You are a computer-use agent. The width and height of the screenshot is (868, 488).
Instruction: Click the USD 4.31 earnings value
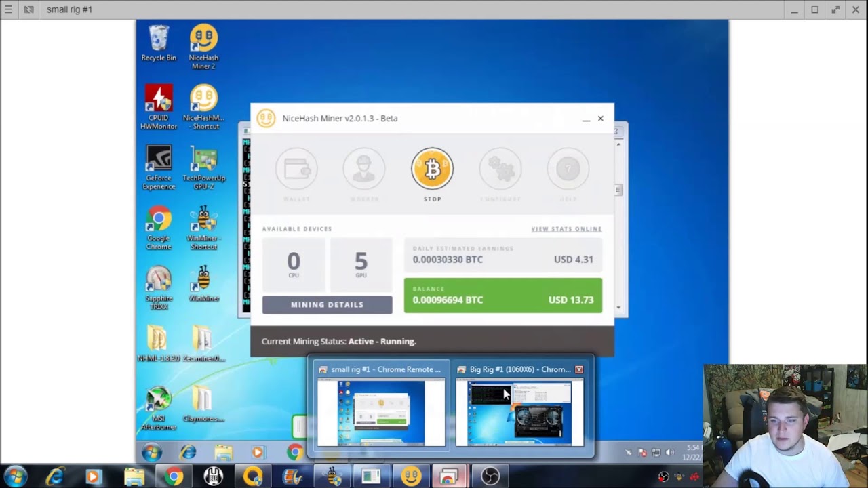click(574, 260)
